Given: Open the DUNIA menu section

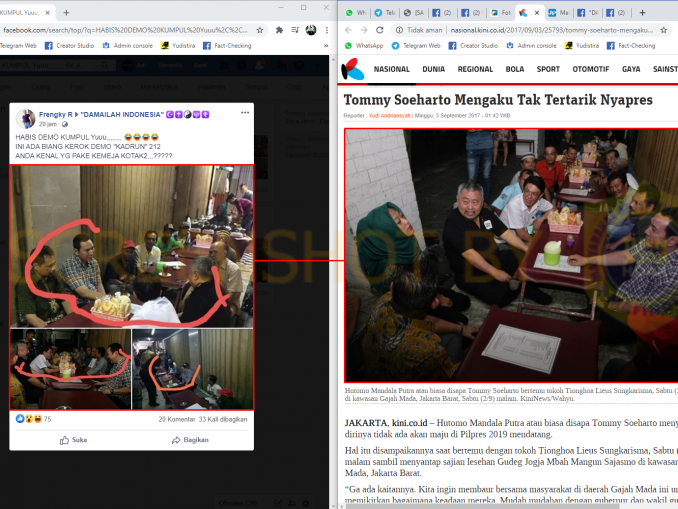Looking at the screenshot, I should 433,69.
